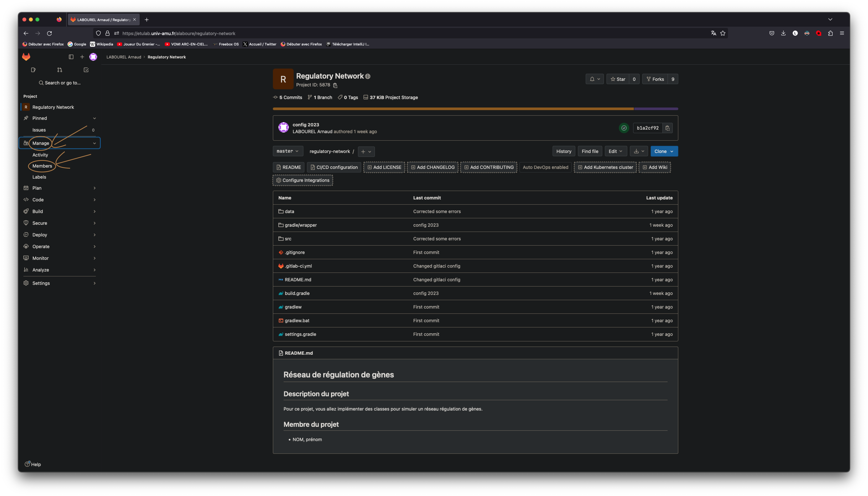Image resolution: width=868 pixels, height=496 pixels.
Task: Copy commit SHA b1a2cf92 icon
Action: pyautogui.click(x=667, y=128)
